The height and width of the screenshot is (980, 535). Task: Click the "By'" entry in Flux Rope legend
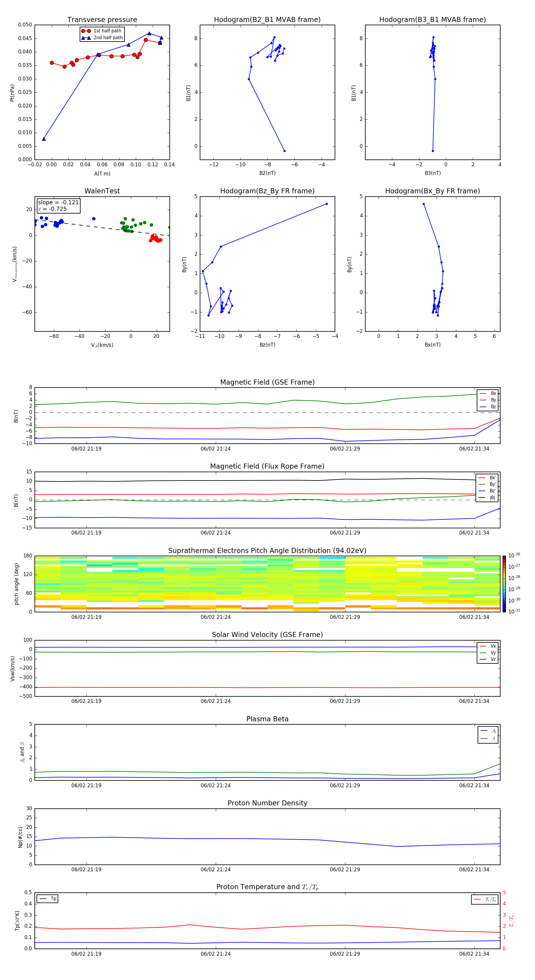487,485
